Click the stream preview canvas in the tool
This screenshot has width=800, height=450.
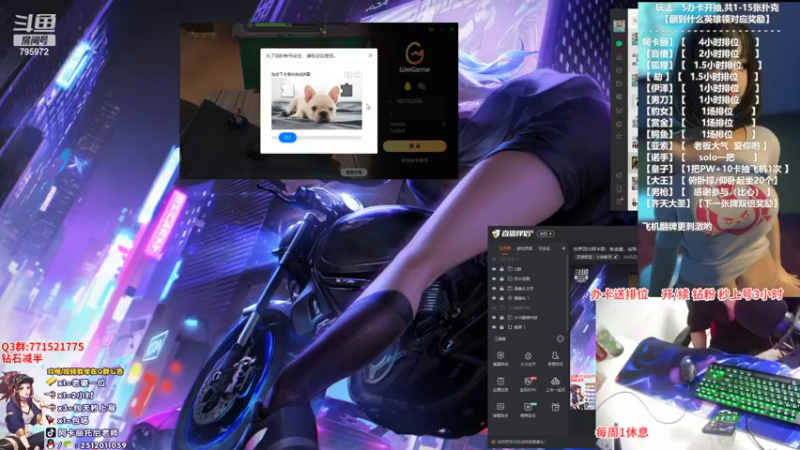(583, 337)
